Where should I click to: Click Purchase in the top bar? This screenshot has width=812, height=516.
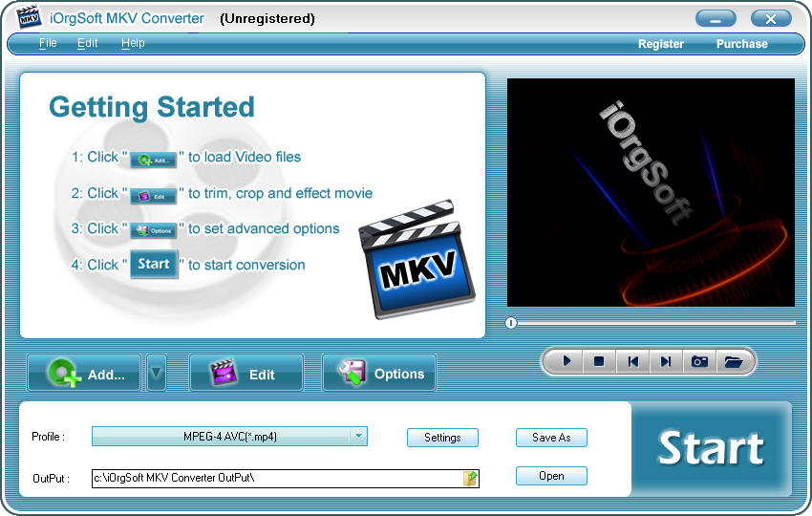[x=742, y=44]
